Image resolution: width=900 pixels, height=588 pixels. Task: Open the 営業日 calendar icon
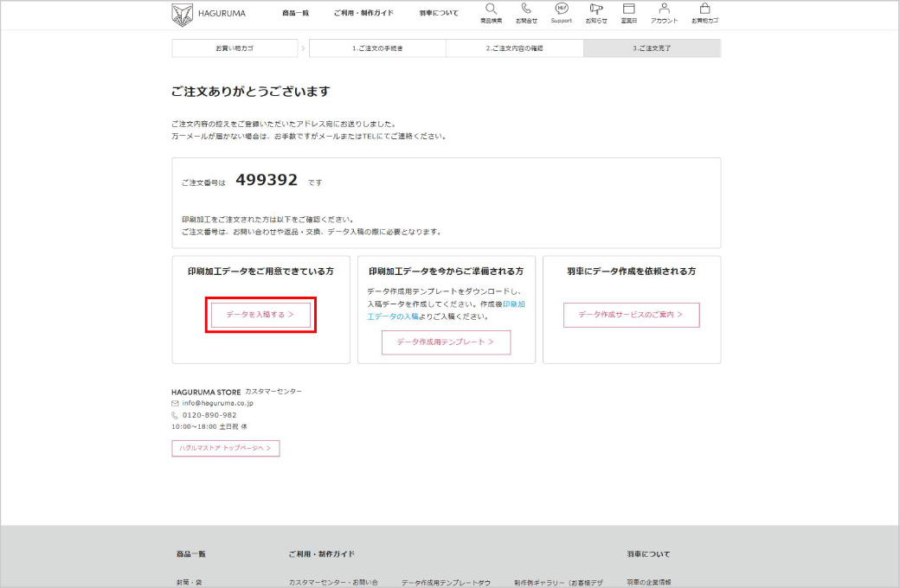(629, 10)
